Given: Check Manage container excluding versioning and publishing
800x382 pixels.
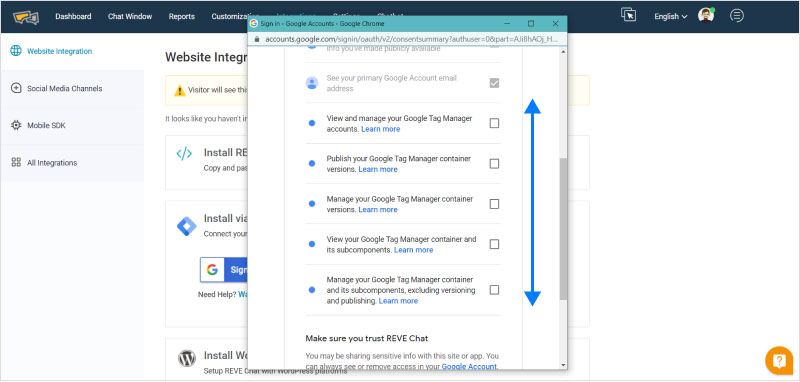Looking at the screenshot, I should 494,290.
